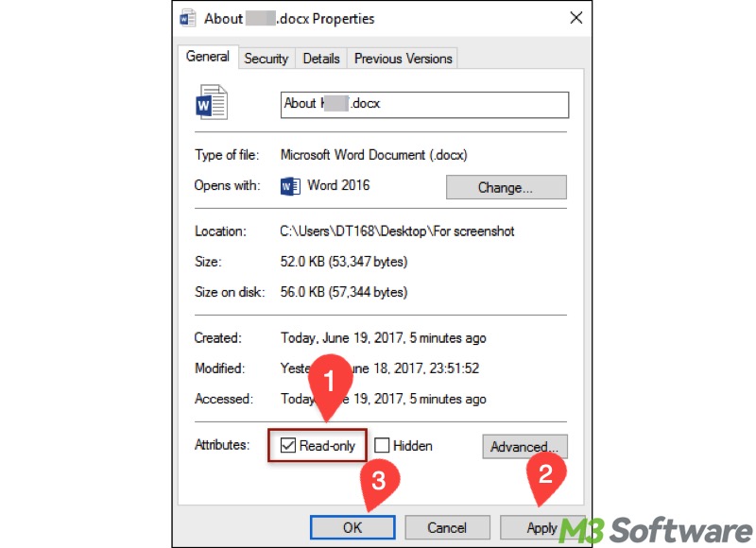Screen dimensions: 756x548
Task: Switch to the Security tab
Action: (x=266, y=59)
